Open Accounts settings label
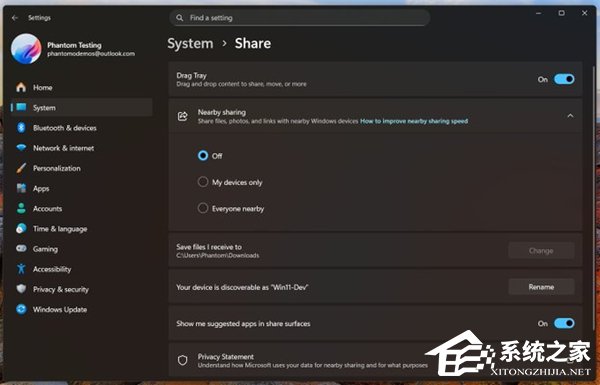Screen dimensions: 600x385 [x=47, y=209]
